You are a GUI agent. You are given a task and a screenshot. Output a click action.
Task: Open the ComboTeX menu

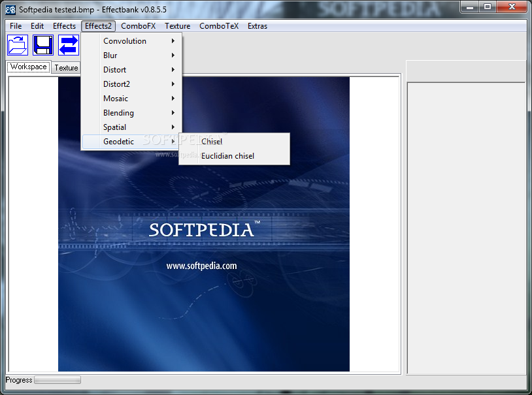tap(219, 26)
